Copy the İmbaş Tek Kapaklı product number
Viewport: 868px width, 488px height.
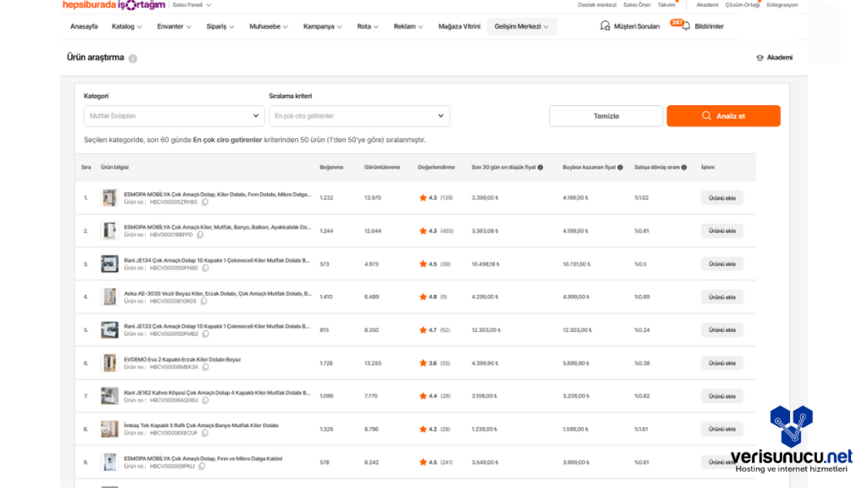205,433
